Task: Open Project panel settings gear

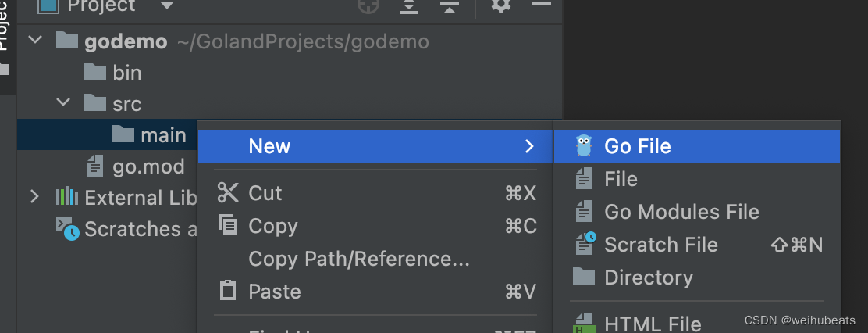Action: (501, 6)
